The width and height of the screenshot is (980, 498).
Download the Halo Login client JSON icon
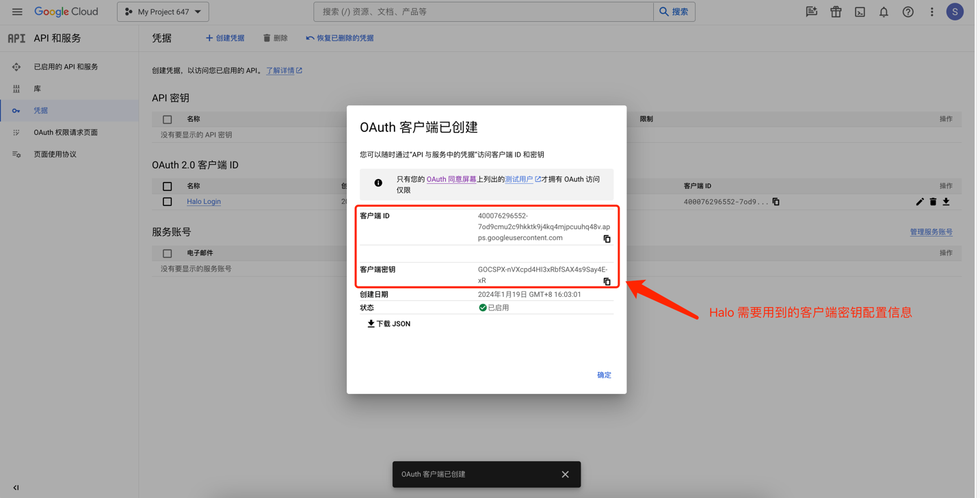[946, 202]
